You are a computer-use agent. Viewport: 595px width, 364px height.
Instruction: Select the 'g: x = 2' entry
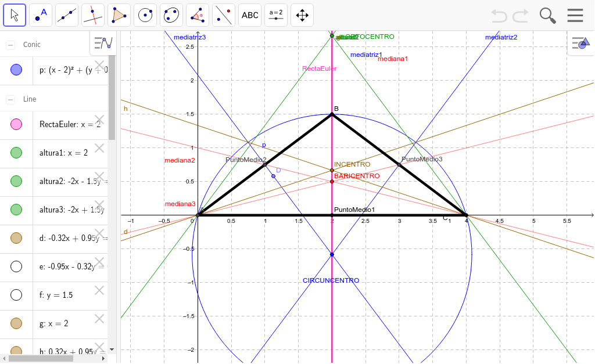pyautogui.click(x=54, y=323)
